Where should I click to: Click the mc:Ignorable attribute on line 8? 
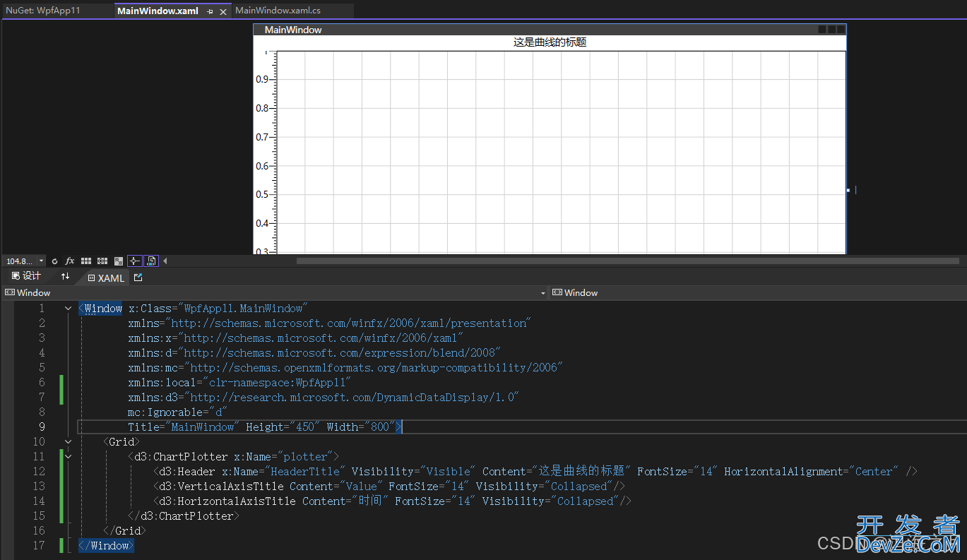(177, 412)
